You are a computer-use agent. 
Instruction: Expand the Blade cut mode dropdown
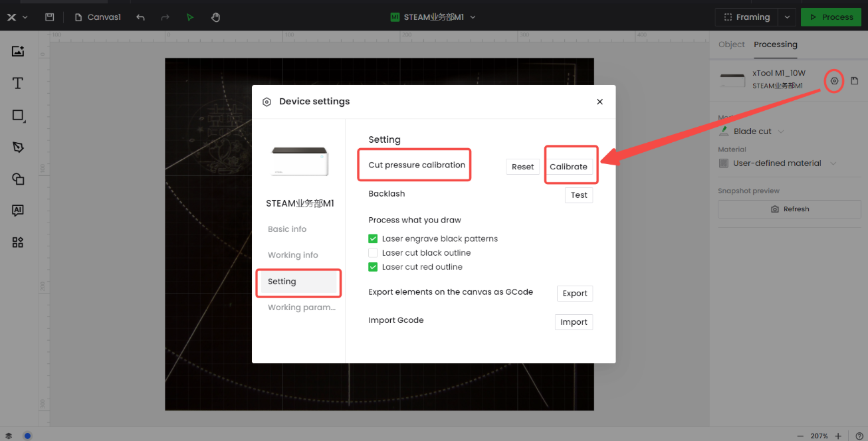[781, 132]
